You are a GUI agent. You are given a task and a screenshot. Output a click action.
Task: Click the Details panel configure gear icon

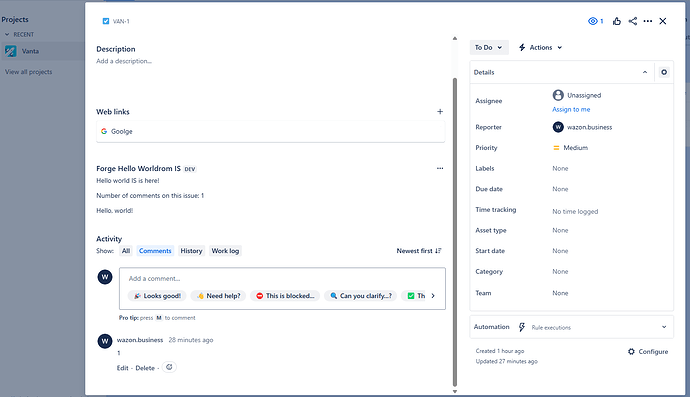tap(664, 72)
